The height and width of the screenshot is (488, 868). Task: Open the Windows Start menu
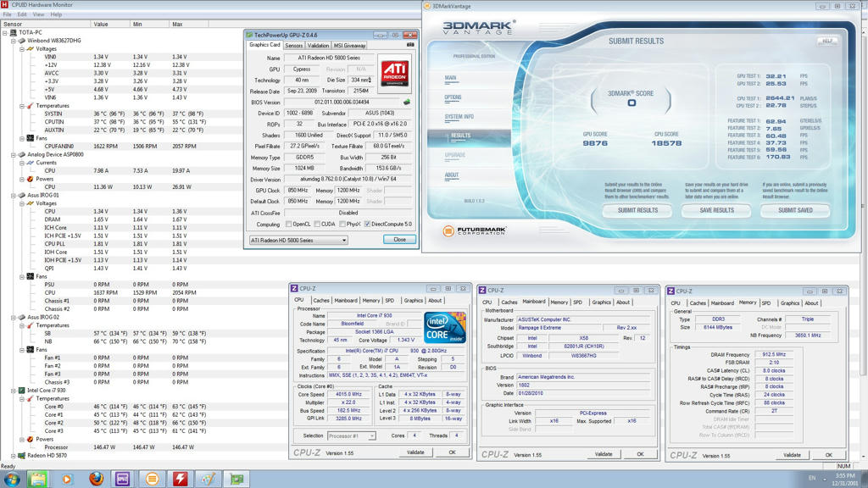click(12, 479)
